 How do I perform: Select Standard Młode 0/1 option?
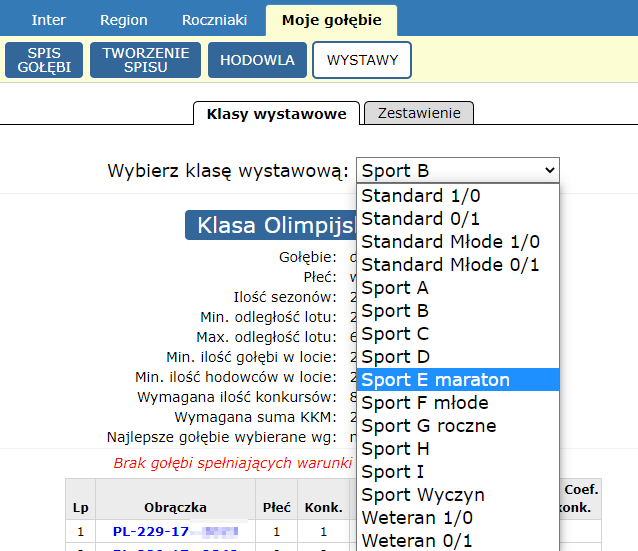click(450, 265)
